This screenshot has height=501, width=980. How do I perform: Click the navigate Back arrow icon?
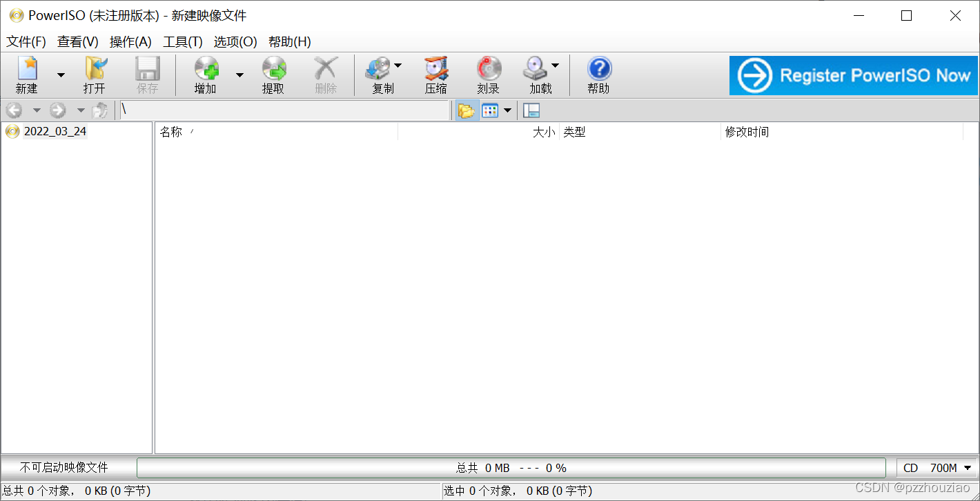(14, 110)
